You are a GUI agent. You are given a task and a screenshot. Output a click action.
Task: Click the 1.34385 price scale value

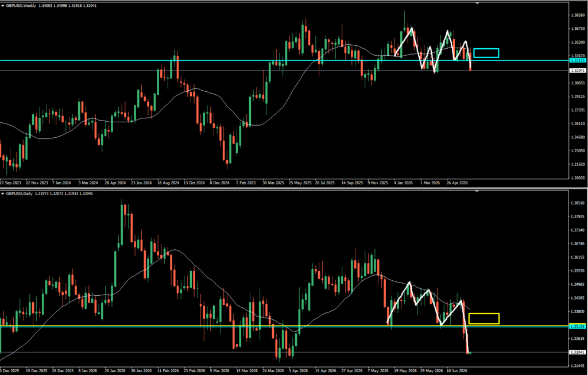coord(578,298)
